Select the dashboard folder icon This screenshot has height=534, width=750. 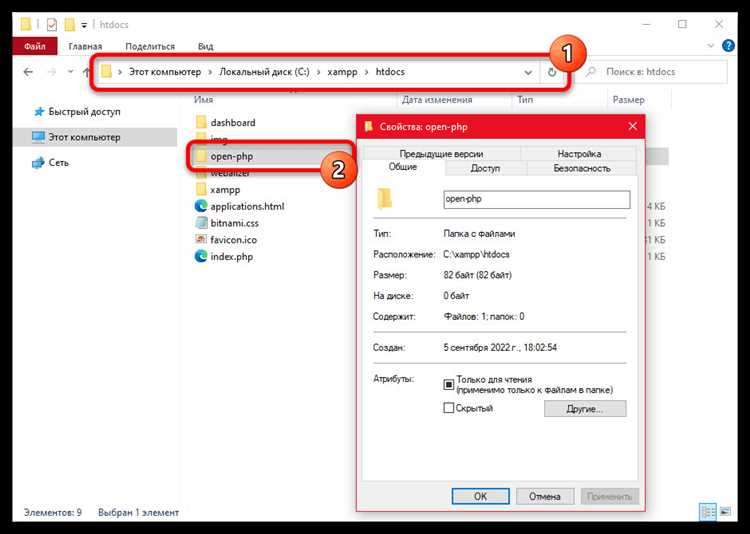point(201,122)
